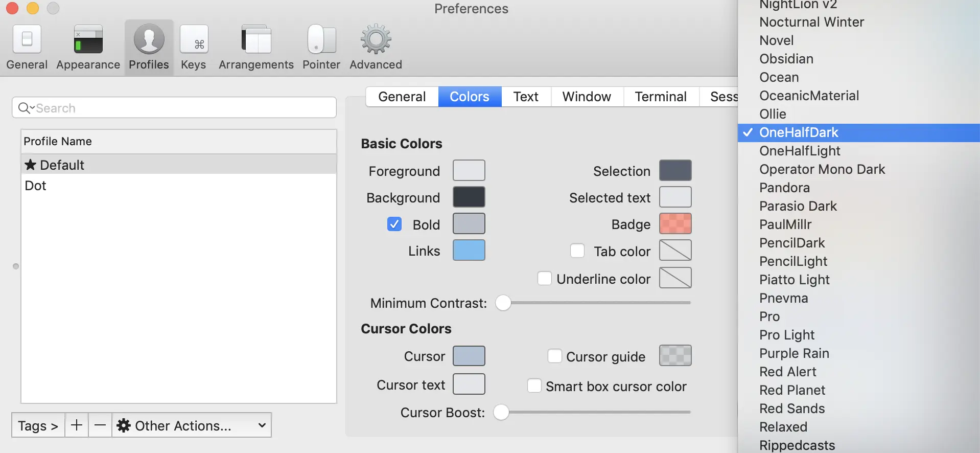Open the Keys preferences pane

click(194, 47)
